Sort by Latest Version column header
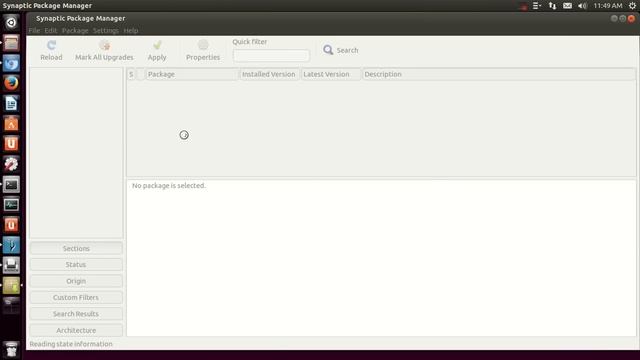This screenshot has height=360, width=640. click(x=331, y=74)
